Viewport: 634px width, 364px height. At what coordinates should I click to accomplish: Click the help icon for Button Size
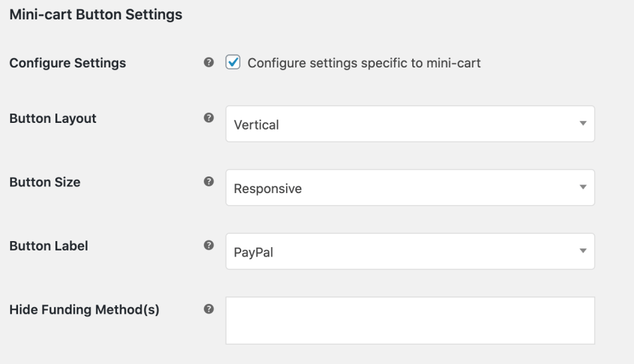click(208, 182)
